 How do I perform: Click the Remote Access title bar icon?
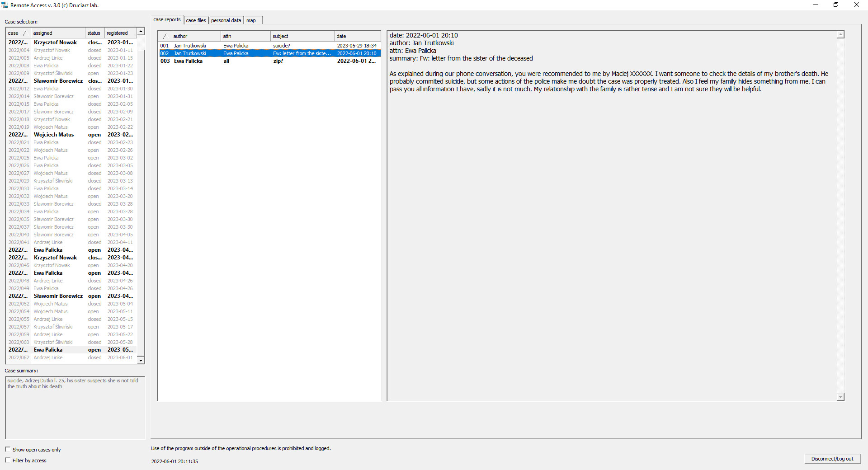[x=5, y=5]
